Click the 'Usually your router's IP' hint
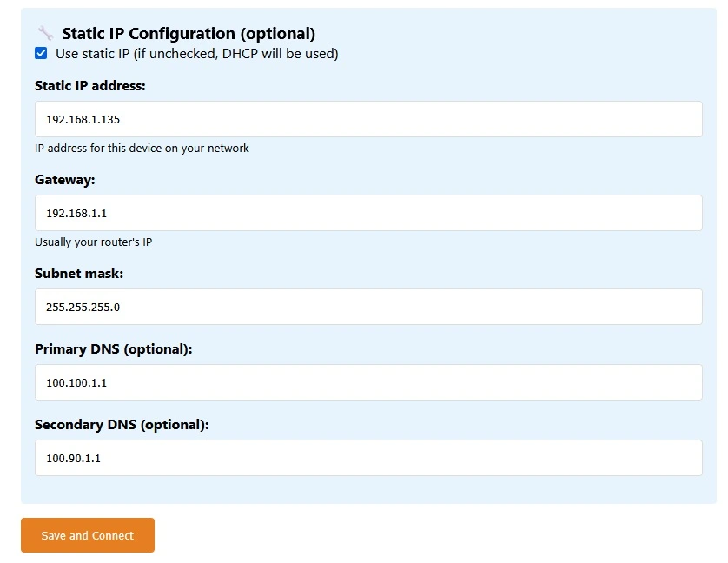 tap(93, 242)
